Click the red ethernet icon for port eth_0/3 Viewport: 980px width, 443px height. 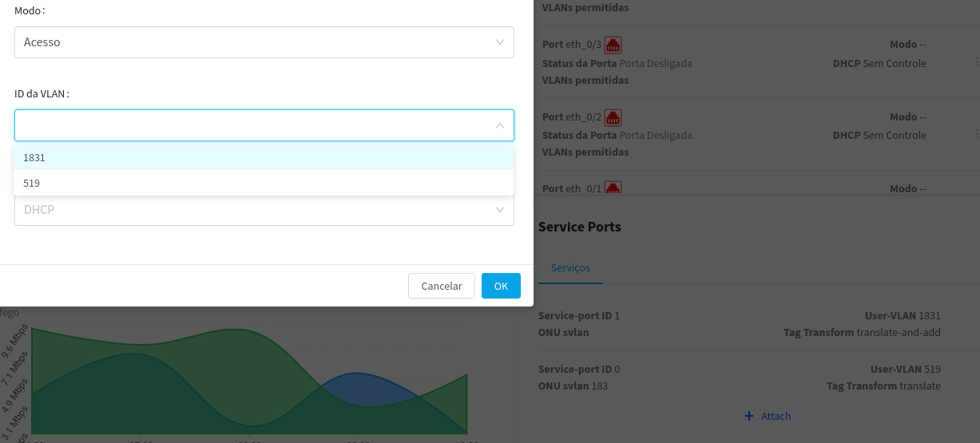[x=613, y=45]
